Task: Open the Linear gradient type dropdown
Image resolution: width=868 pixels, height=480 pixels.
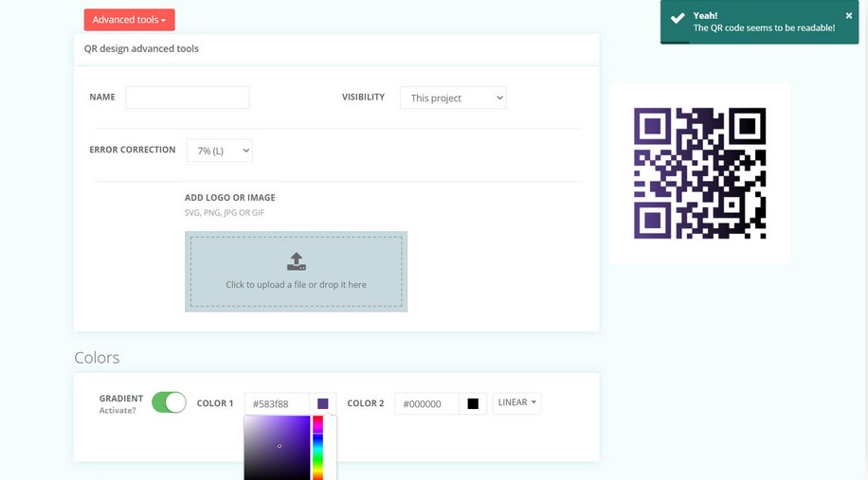Action: click(516, 402)
